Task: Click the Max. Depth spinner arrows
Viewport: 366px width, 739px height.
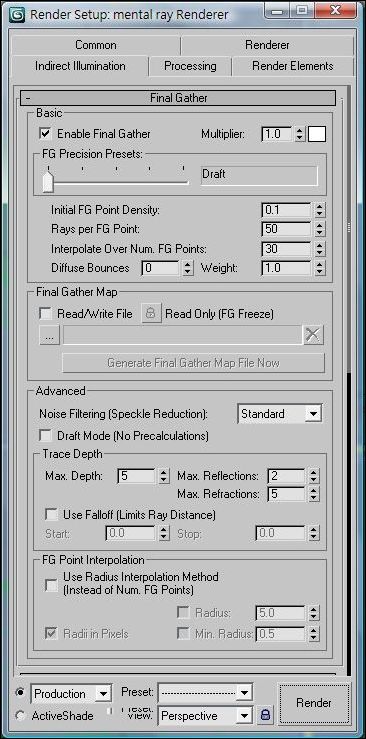Action: coord(163,476)
